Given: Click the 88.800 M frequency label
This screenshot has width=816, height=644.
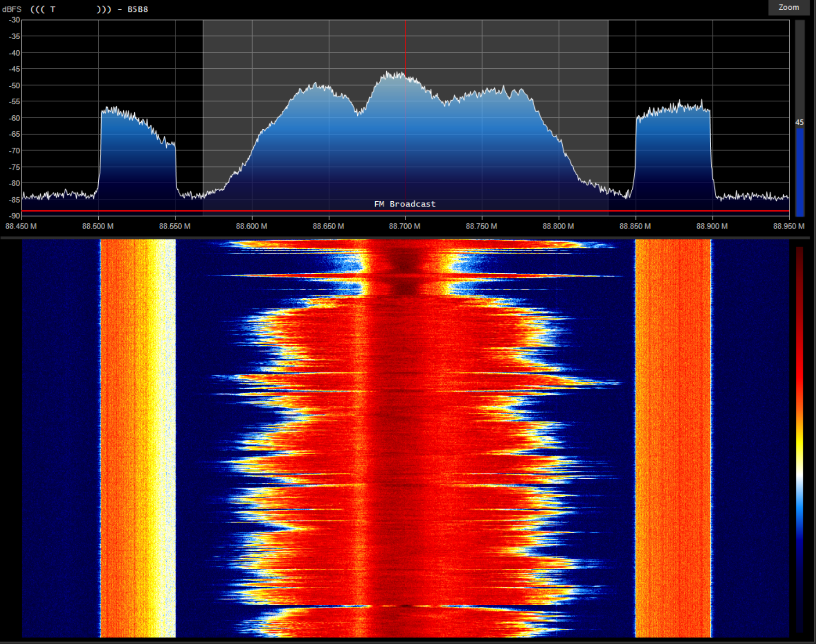Looking at the screenshot, I should [x=558, y=226].
